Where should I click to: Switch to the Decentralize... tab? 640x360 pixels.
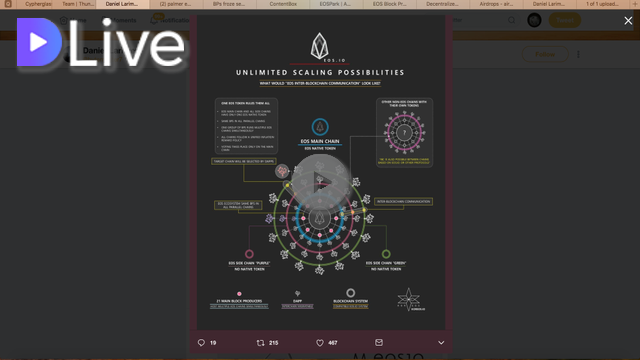(x=442, y=4)
